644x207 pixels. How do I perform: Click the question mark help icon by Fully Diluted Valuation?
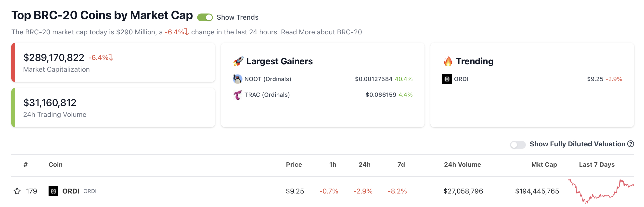(x=631, y=144)
